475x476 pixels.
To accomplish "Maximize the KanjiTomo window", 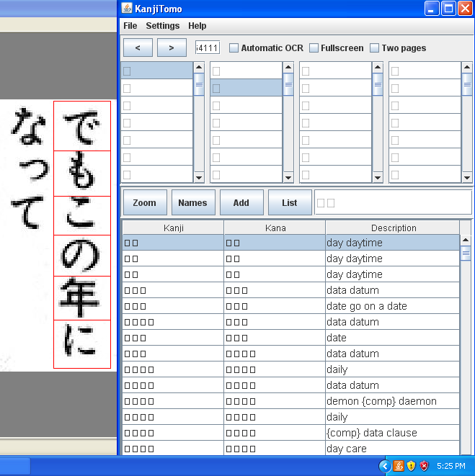I will (x=448, y=8).
